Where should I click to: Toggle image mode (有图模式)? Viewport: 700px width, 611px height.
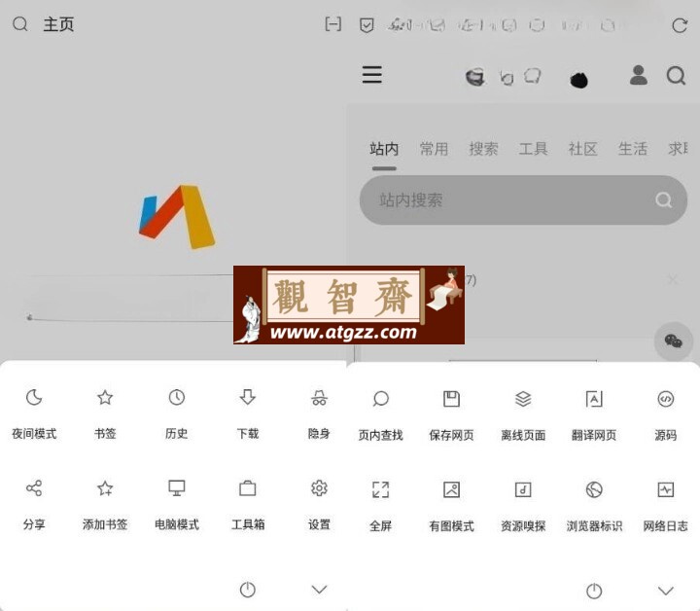coord(451,506)
